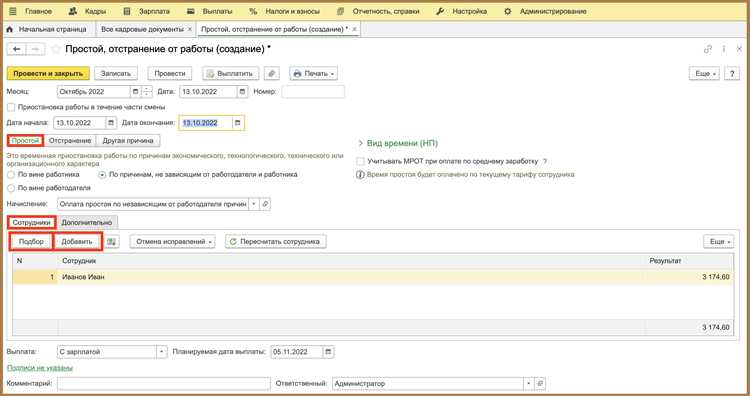Open the Кадры menu

tap(88, 11)
